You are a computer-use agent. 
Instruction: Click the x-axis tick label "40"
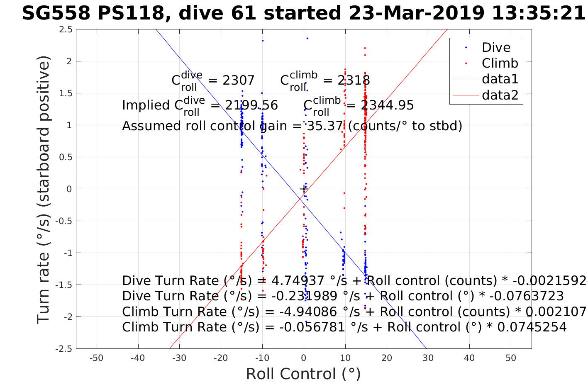coord(469,358)
